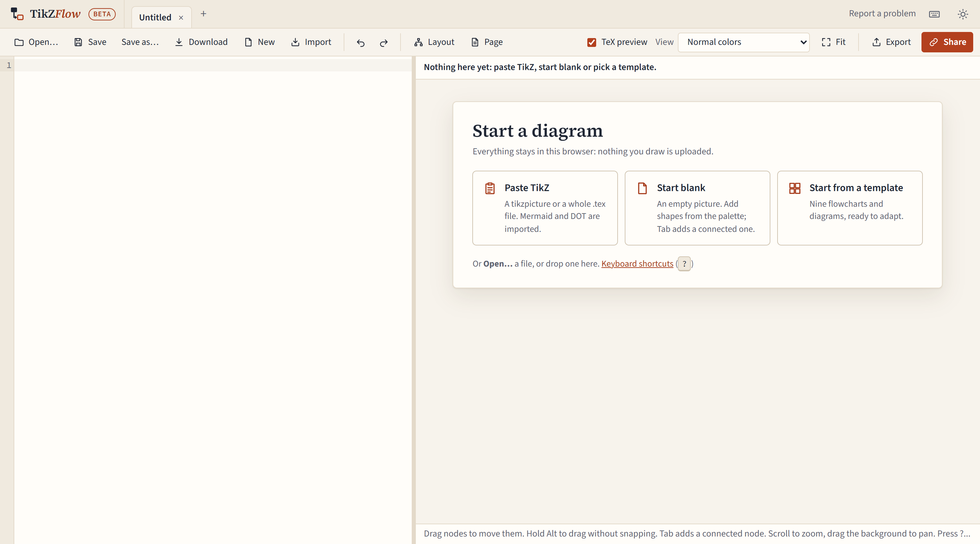The height and width of the screenshot is (544, 980).
Task: Download the diagram file
Action: click(201, 42)
